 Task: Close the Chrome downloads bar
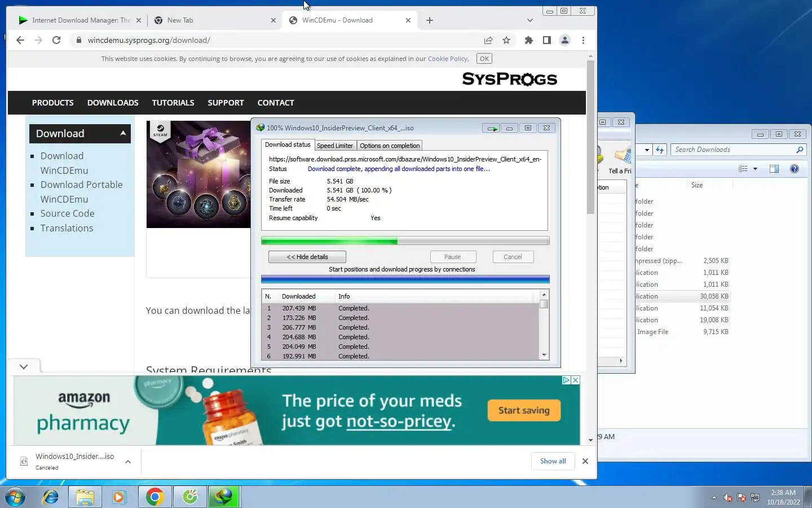point(585,461)
